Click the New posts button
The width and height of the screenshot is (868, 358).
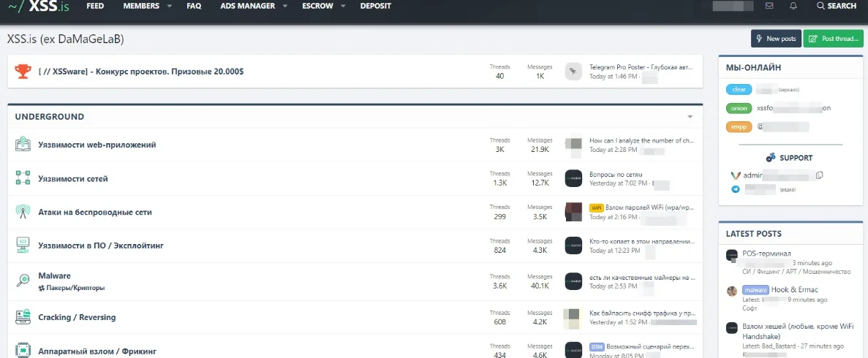coord(775,39)
